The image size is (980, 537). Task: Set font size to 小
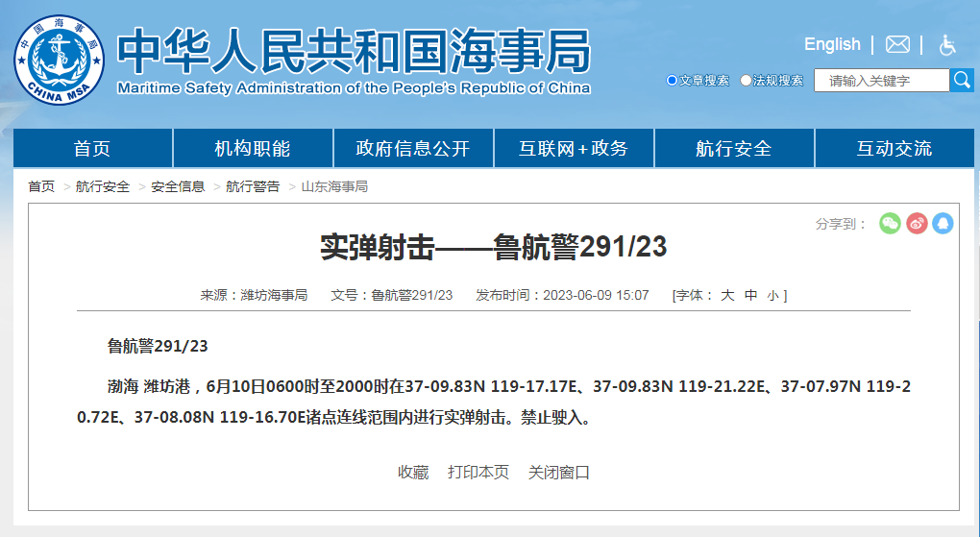click(773, 296)
